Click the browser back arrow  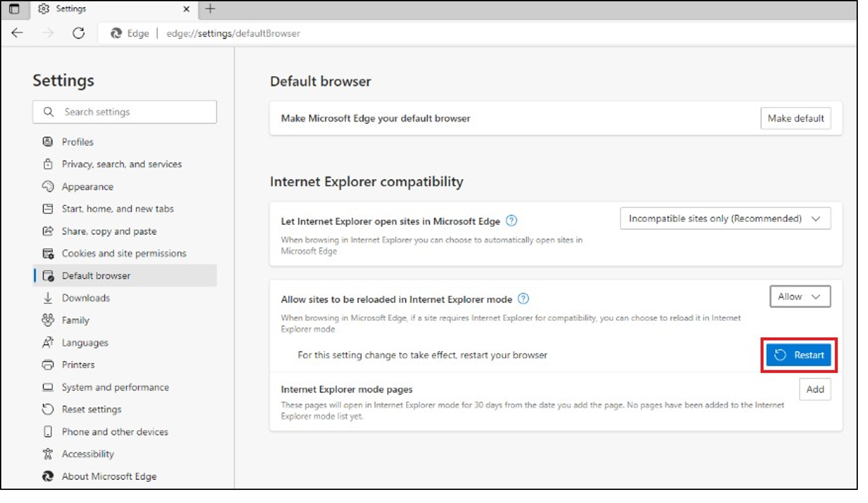click(17, 33)
